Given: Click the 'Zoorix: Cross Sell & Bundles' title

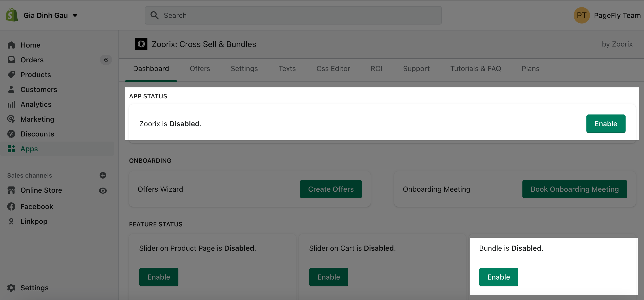Looking at the screenshot, I should [x=204, y=44].
